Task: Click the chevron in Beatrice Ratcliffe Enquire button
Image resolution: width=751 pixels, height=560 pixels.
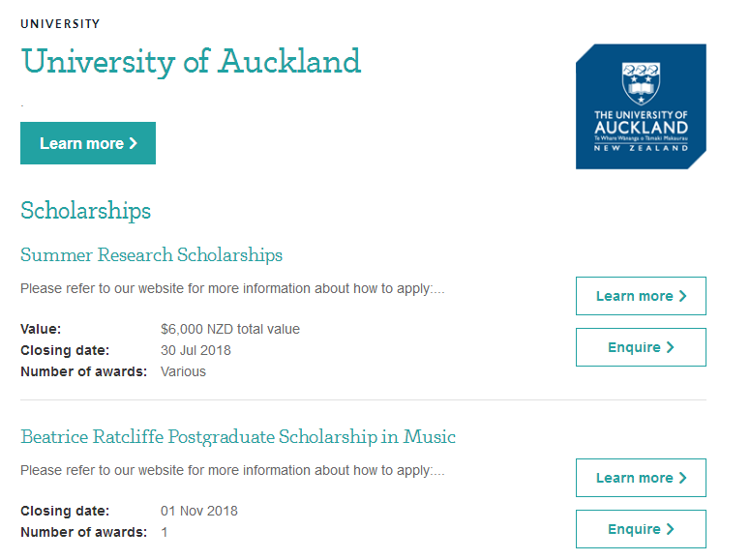Action: point(671,529)
